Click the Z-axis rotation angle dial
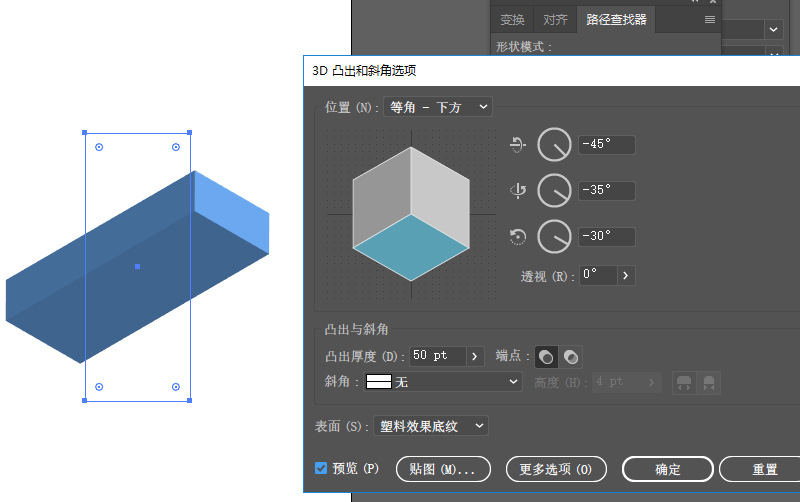Image resolution: width=800 pixels, height=502 pixels. 554,237
